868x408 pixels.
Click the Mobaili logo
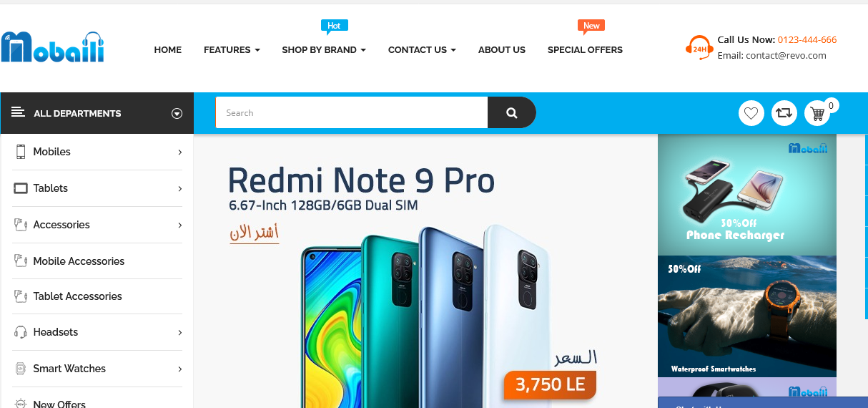pyautogui.click(x=53, y=47)
